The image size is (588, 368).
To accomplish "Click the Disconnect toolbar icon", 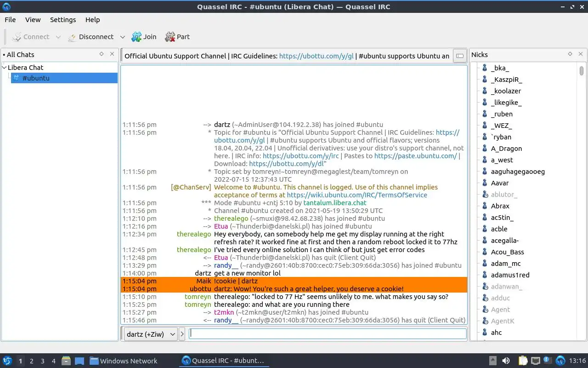I will [72, 37].
